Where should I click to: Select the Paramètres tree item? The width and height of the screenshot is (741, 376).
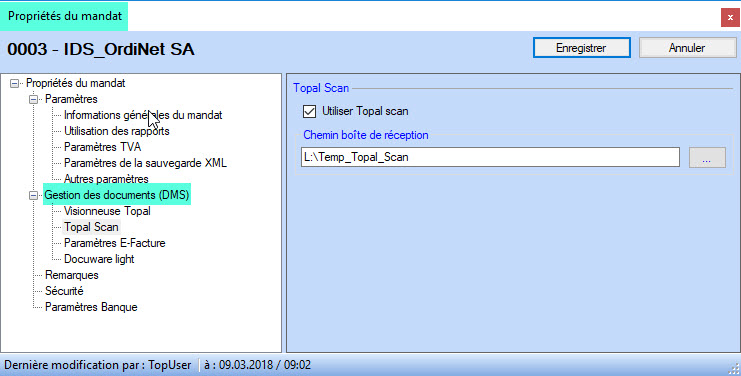pos(71,99)
